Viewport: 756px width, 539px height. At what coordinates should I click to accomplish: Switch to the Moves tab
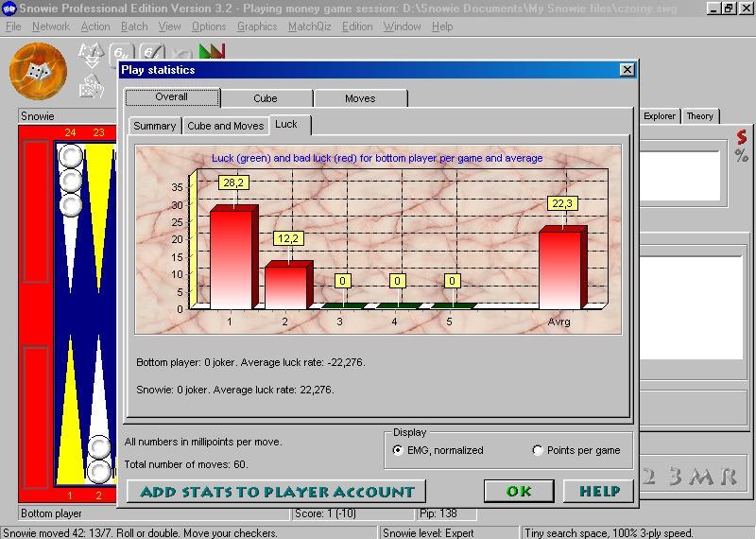point(359,98)
